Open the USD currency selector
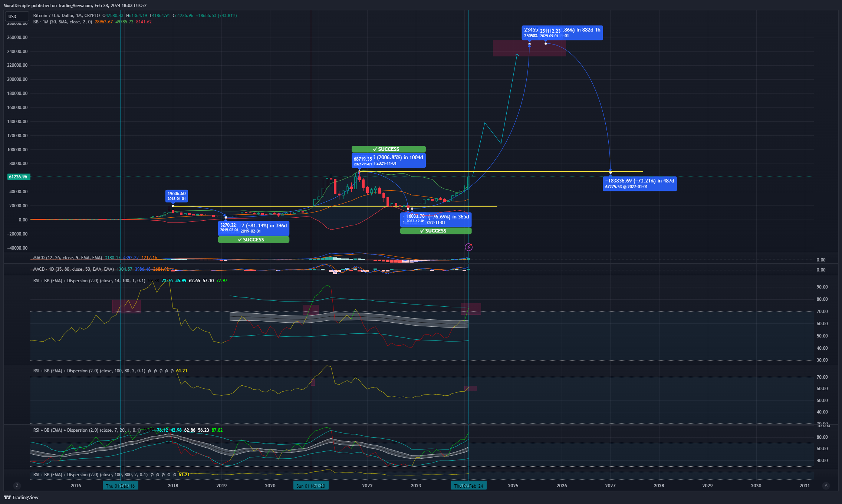The image size is (842, 504). 16,16
